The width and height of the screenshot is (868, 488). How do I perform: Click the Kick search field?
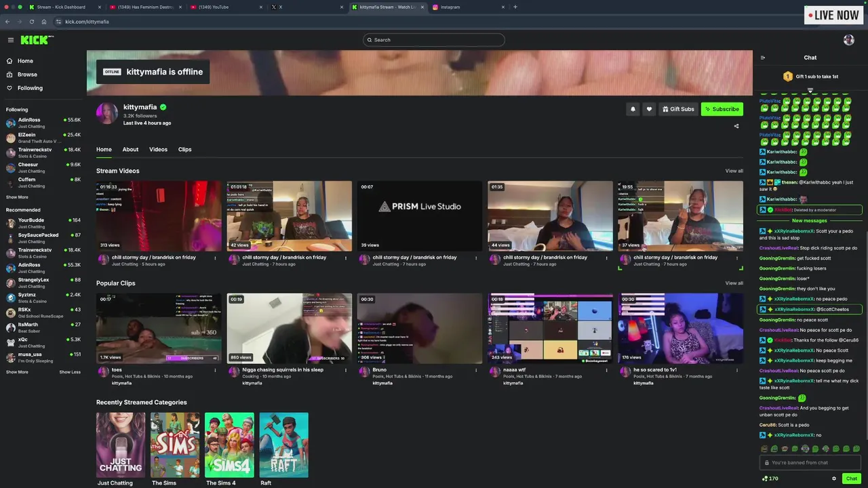pyautogui.click(x=434, y=40)
